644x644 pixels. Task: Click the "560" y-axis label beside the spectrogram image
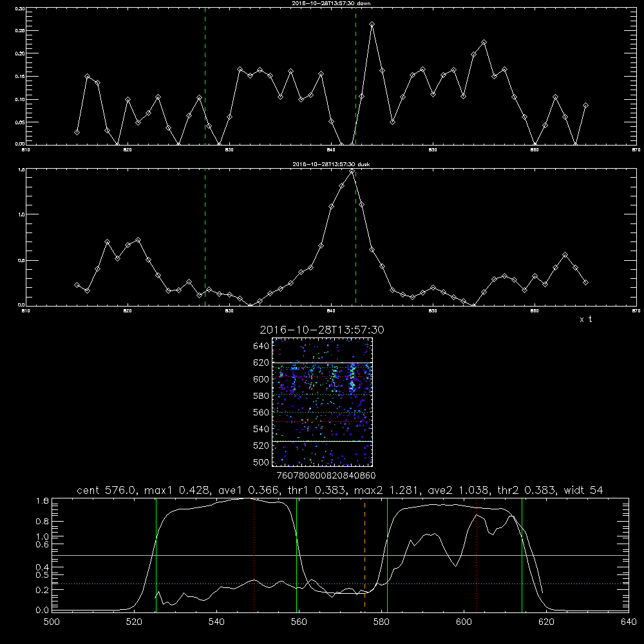(261, 413)
